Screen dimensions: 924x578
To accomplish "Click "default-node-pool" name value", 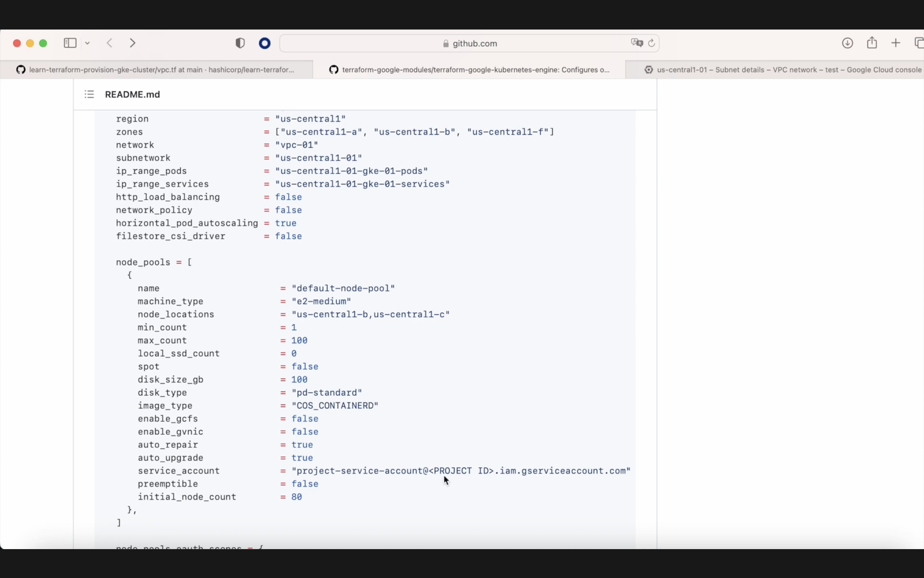I will tap(343, 288).
